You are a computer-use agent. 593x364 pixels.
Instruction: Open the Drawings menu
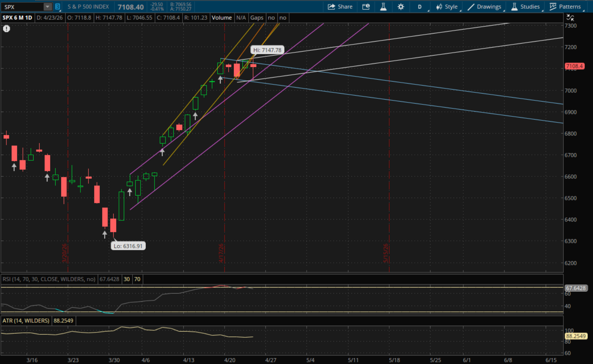[484, 7]
